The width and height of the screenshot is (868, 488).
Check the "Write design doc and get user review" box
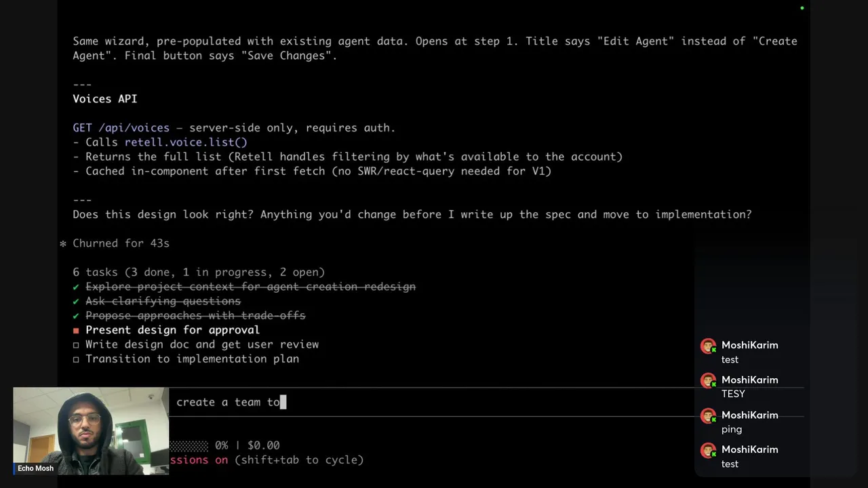(x=76, y=345)
